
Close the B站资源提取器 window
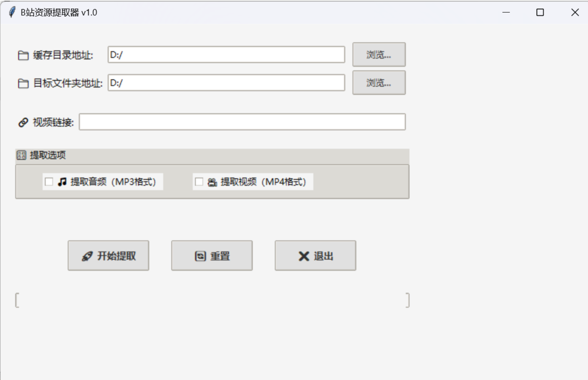(575, 12)
